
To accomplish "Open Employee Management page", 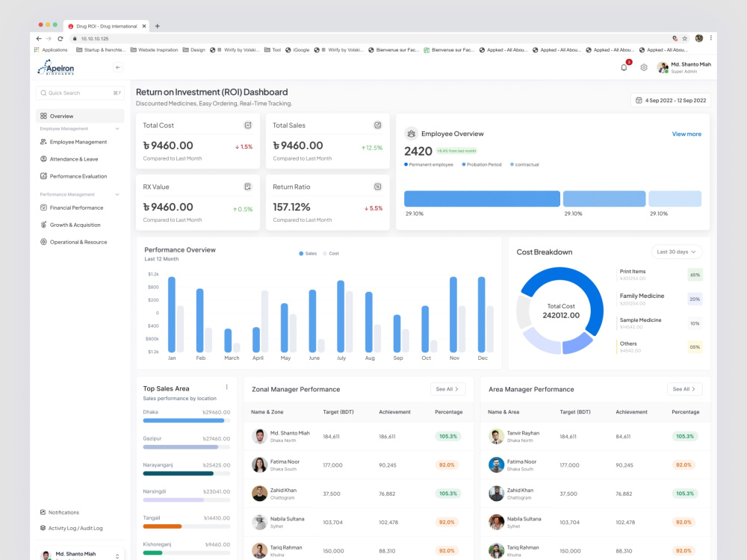I will [x=80, y=142].
